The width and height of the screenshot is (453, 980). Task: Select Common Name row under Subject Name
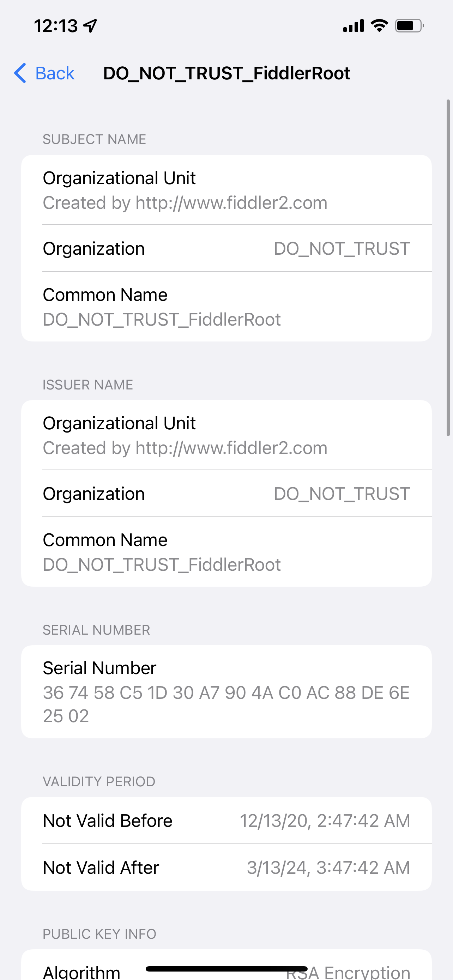click(226, 307)
